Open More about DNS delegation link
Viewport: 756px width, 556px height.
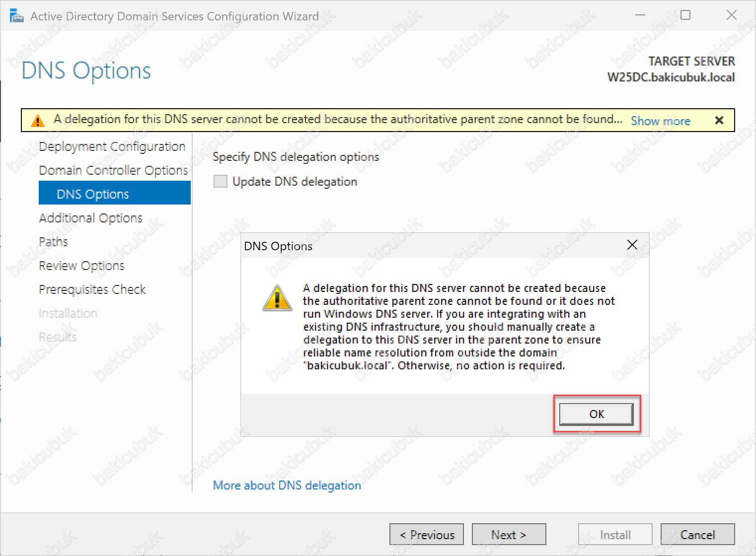[x=287, y=485]
